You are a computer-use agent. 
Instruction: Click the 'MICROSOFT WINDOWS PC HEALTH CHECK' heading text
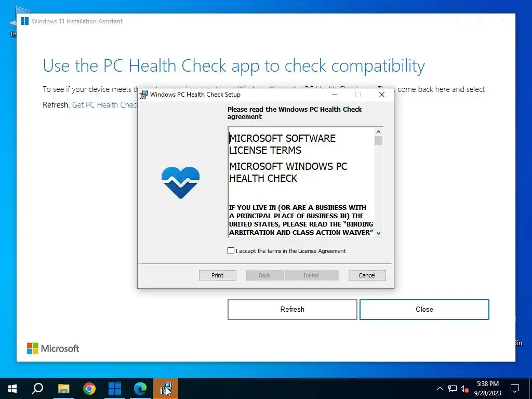coord(288,172)
